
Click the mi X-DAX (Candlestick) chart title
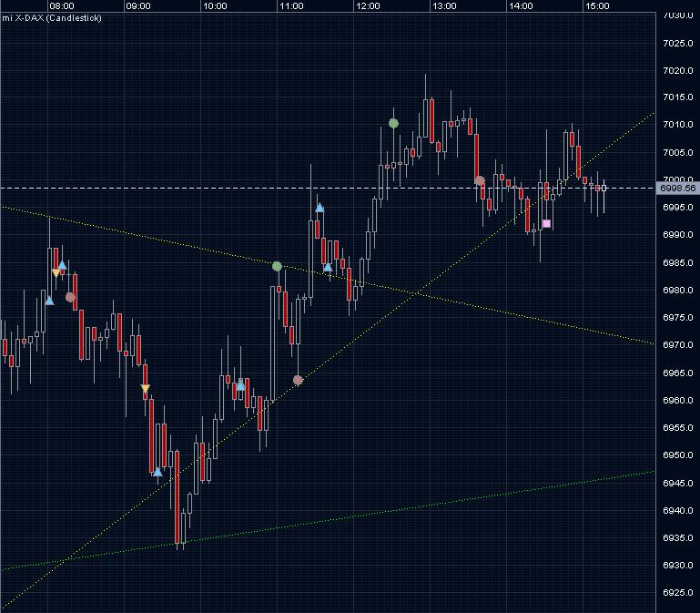tap(52, 18)
